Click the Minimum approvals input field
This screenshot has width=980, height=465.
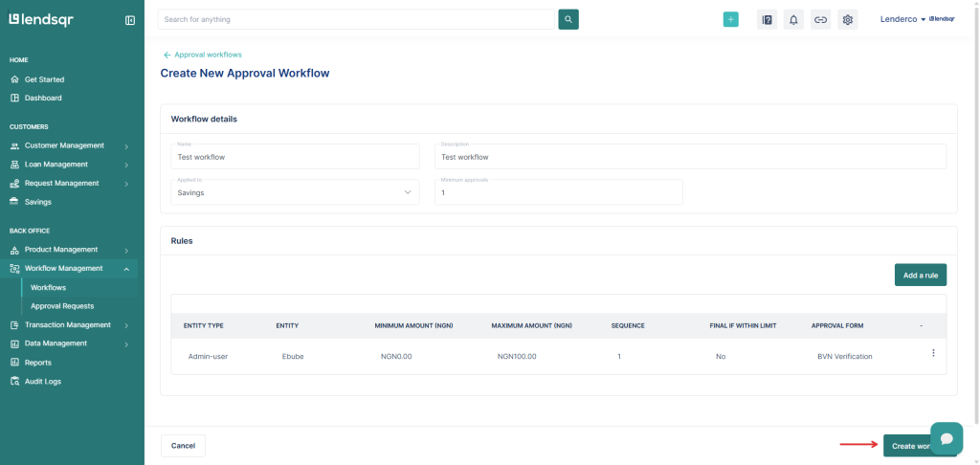[559, 193]
